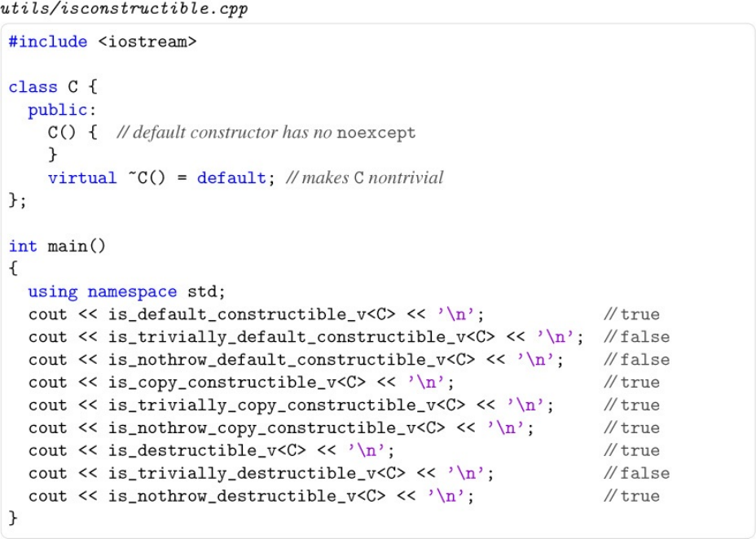Click the comment 'default constructor has no noexcept'

[266, 133]
